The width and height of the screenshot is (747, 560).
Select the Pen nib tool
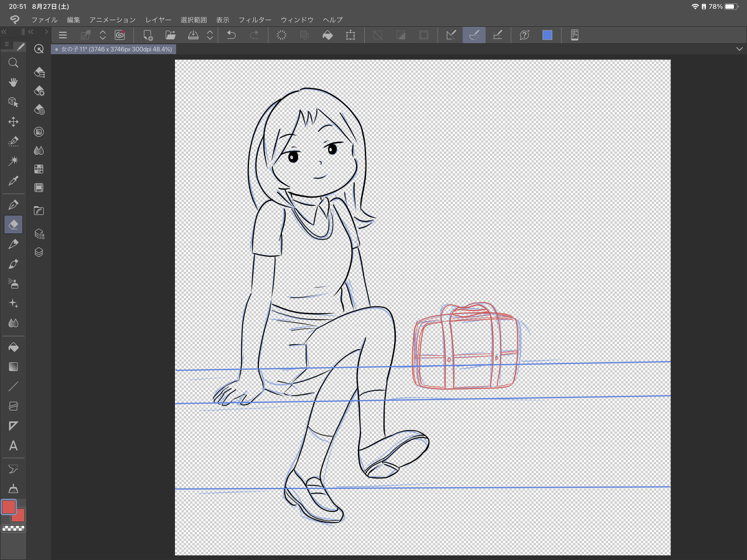coord(13,204)
